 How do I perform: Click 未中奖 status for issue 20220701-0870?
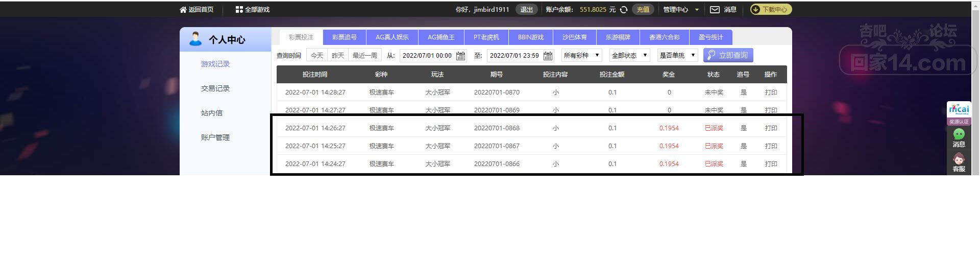pyautogui.click(x=714, y=92)
